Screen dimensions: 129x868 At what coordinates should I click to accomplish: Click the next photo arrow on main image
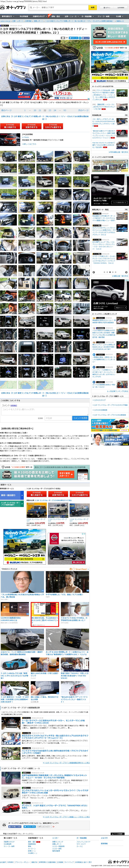click(87, 69)
